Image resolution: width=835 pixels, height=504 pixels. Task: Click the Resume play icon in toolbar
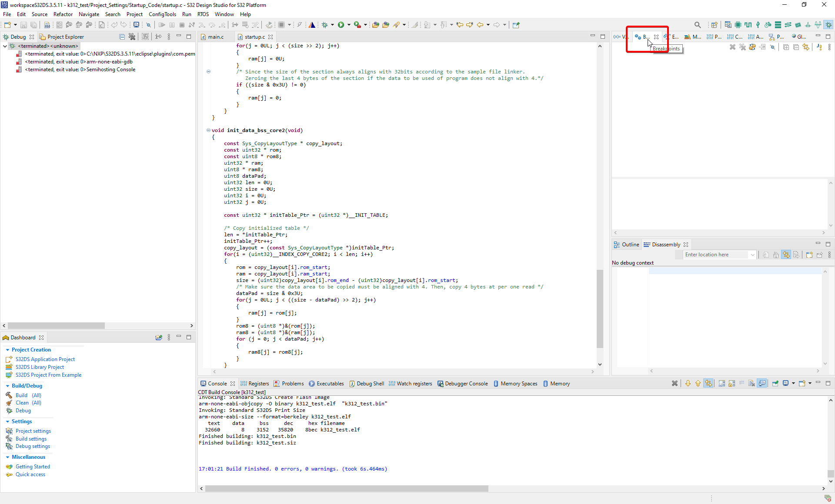pos(162,25)
